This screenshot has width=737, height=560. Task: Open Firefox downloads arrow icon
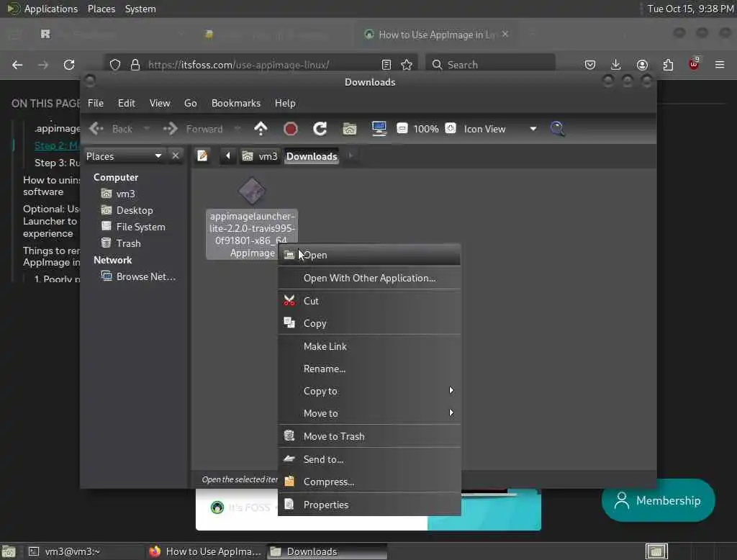tap(616, 65)
